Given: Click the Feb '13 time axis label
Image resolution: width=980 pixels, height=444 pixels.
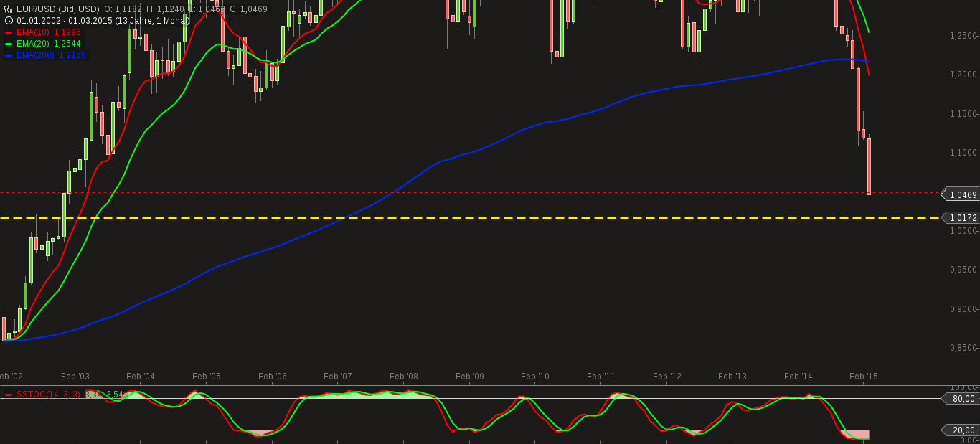Looking at the screenshot, I should pos(732,376).
